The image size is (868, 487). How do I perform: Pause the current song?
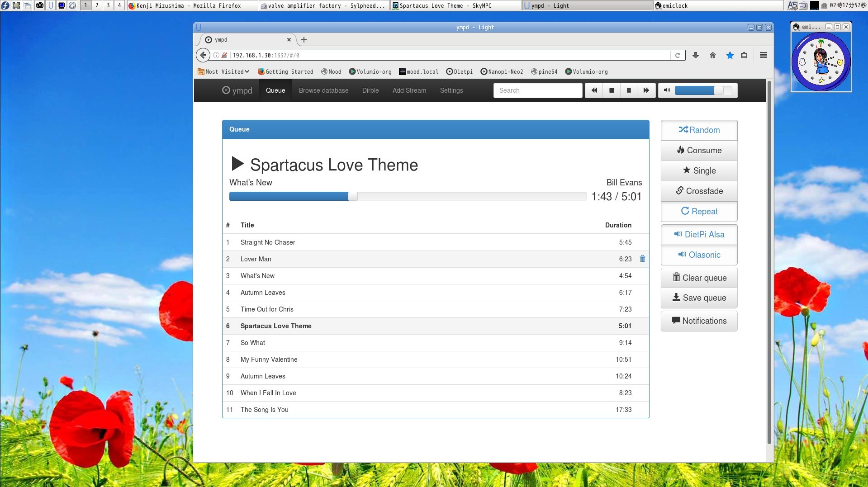click(x=629, y=90)
